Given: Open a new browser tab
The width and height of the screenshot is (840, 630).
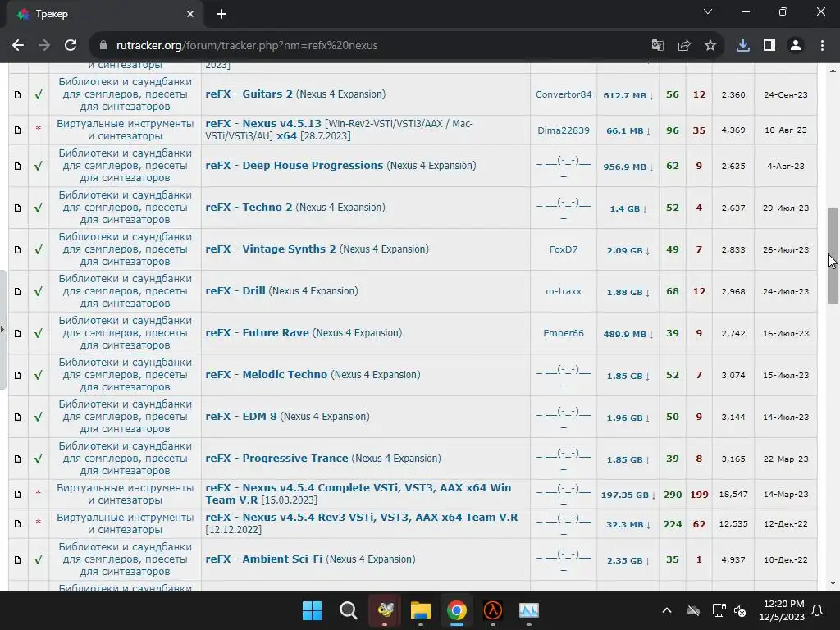Looking at the screenshot, I should pyautogui.click(x=221, y=14).
